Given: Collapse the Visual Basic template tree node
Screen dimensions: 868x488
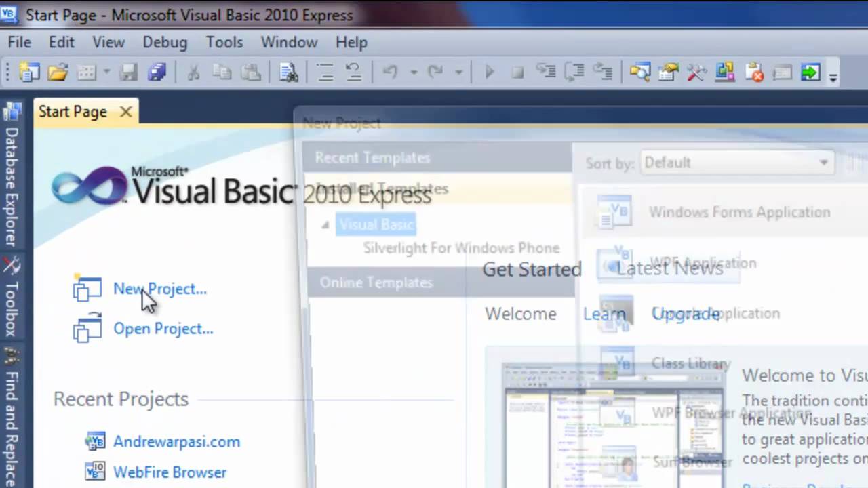Looking at the screenshot, I should pyautogui.click(x=325, y=225).
